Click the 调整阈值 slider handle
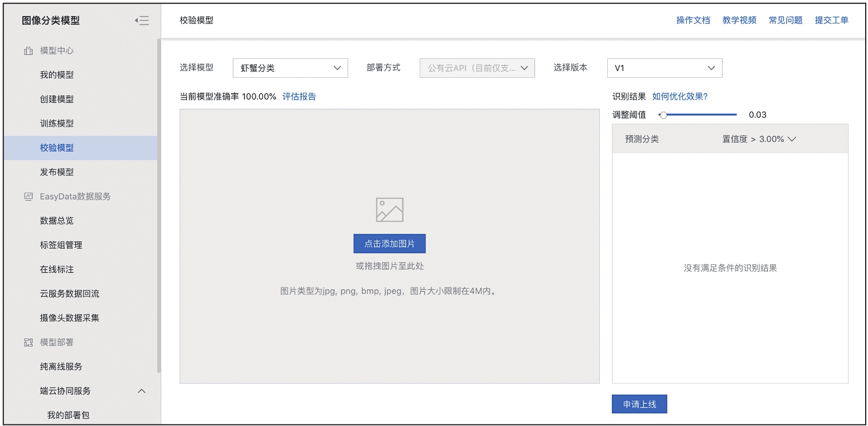868x426 pixels. coord(663,115)
